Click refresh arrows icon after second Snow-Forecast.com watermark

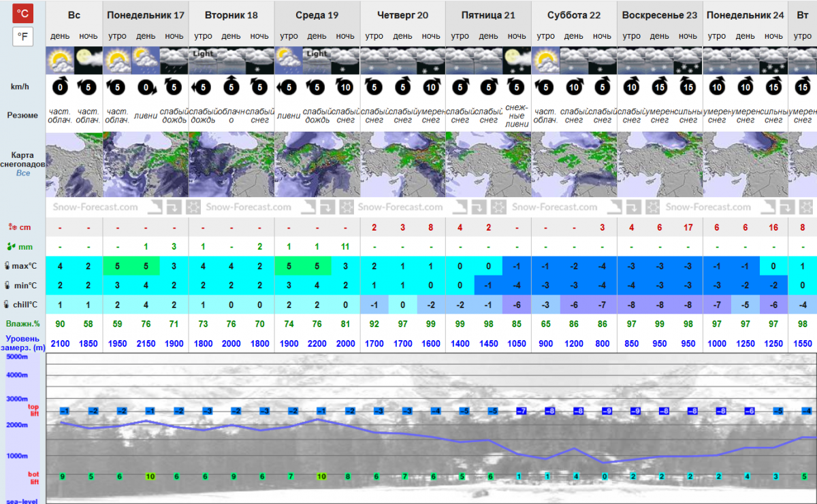(x=326, y=206)
